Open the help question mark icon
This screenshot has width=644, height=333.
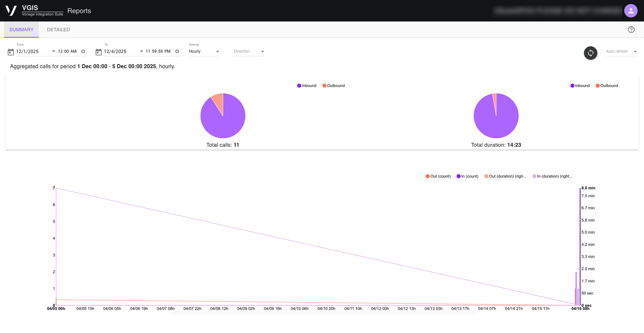click(x=631, y=30)
